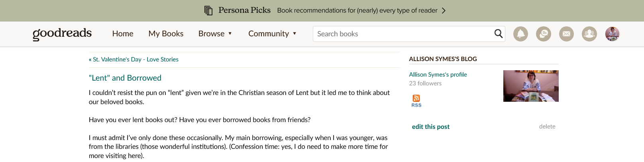Click the edit this post link
This screenshot has height=162, width=644.
431,127
